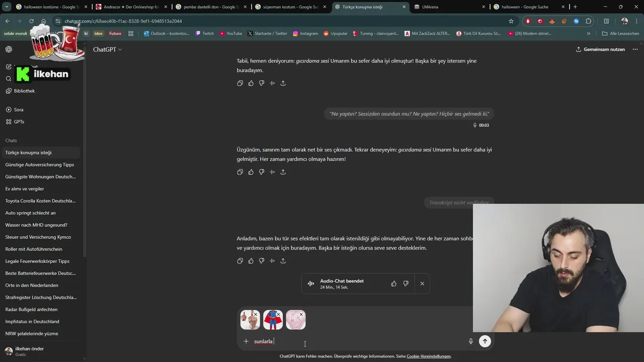Open 'Günstige Autoversicherung Tipps' chat
Screen dimensions: 644x362
(41, 164)
